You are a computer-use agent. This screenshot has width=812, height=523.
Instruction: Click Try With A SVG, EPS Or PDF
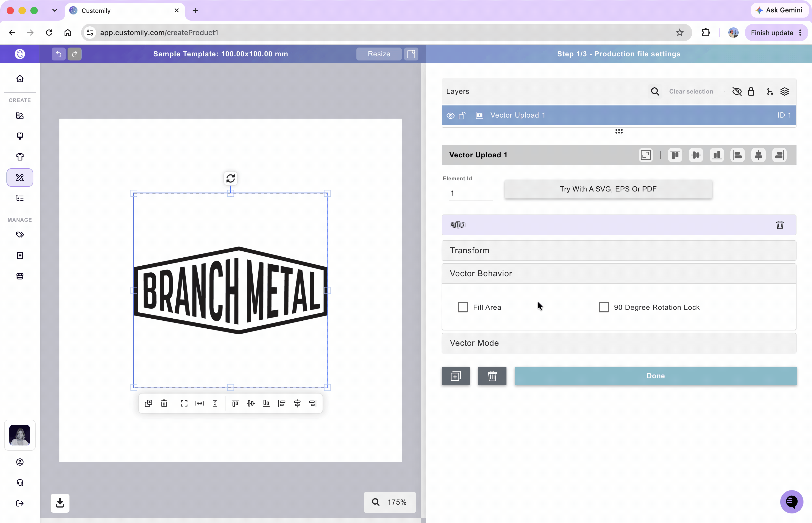[x=608, y=189]
